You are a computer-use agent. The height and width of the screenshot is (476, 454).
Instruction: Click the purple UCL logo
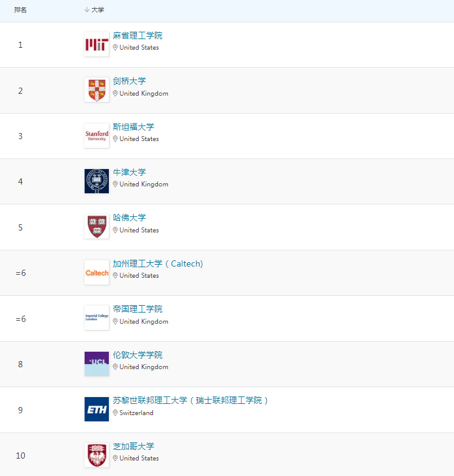point(96,364)
